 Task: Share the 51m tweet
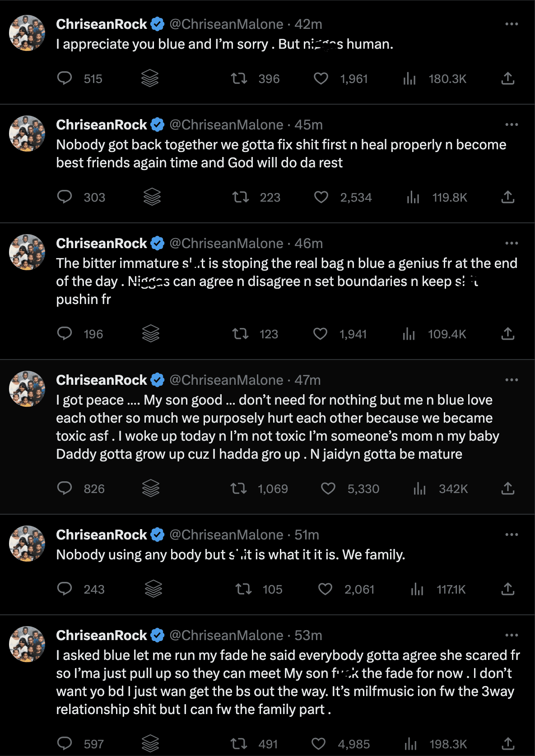point(508,589)
